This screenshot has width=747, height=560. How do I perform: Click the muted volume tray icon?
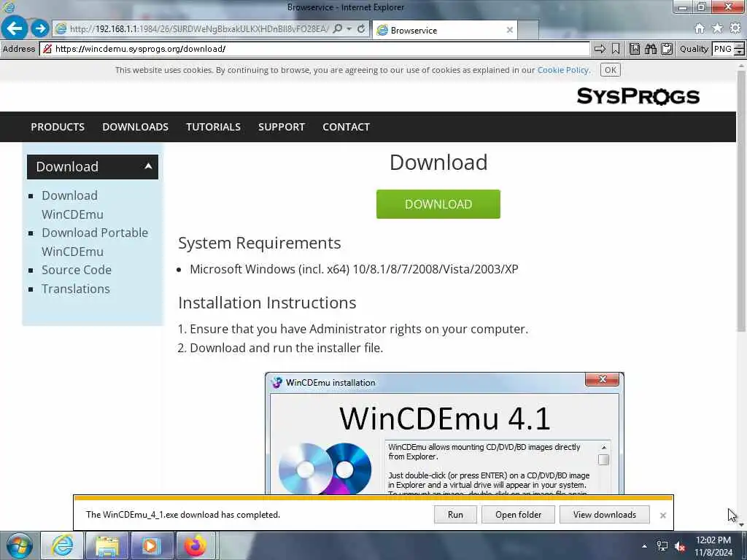coord(680,546)
